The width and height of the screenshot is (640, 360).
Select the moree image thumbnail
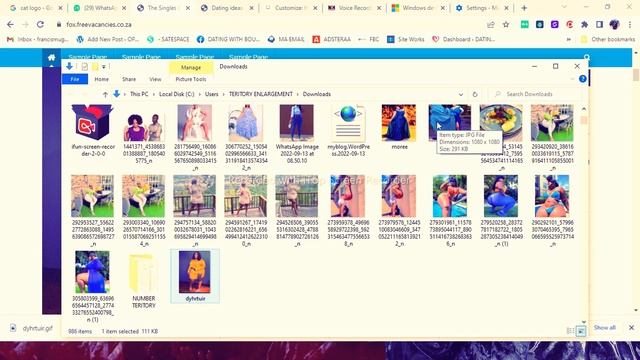click(x=399, y=127)
